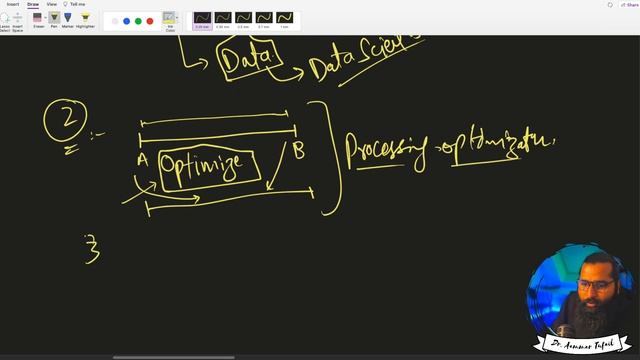Image resolution: width=640 pixels, height=360 pixels.
Task: Click the Share button
Action: [x=629, y=4]
